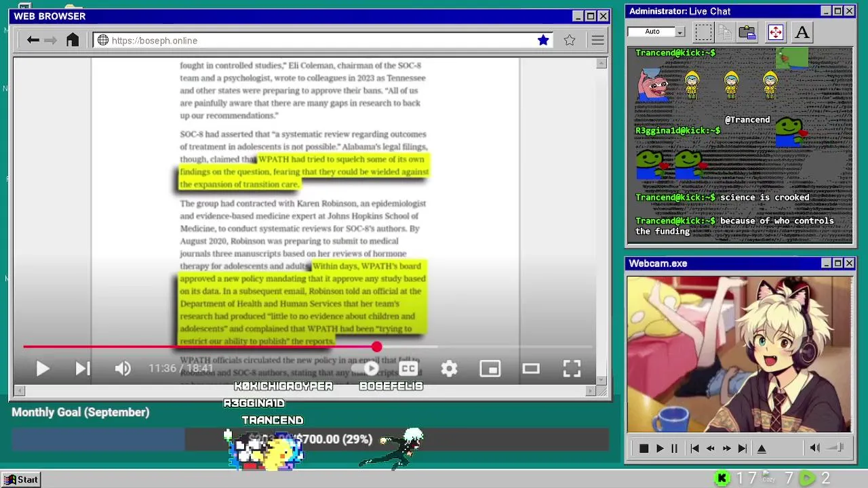Enter fullscreen on the video
868x488 pixels.
click(572, 368)
